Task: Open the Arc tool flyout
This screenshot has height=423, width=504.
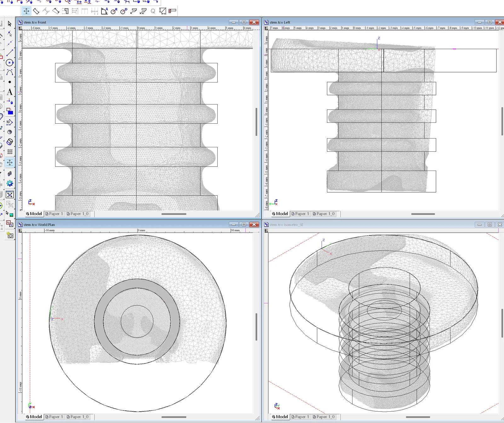Action: tap(9, 72)
